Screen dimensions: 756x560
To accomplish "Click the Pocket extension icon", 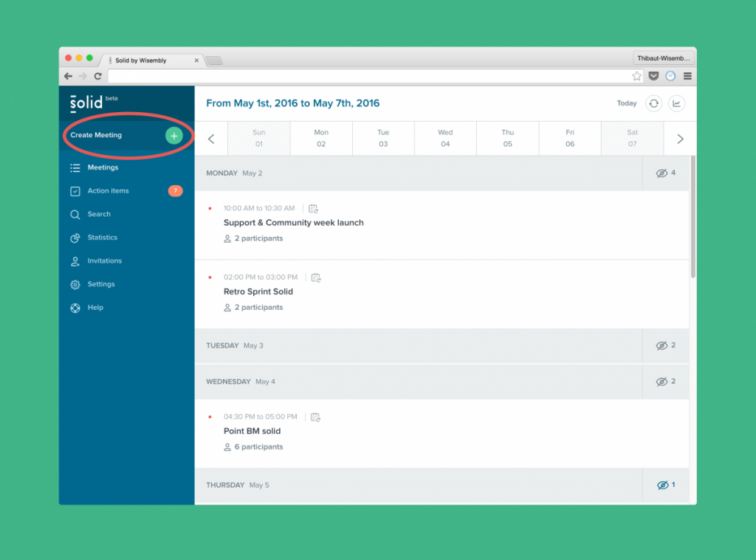I will click(x=654, y=76).
